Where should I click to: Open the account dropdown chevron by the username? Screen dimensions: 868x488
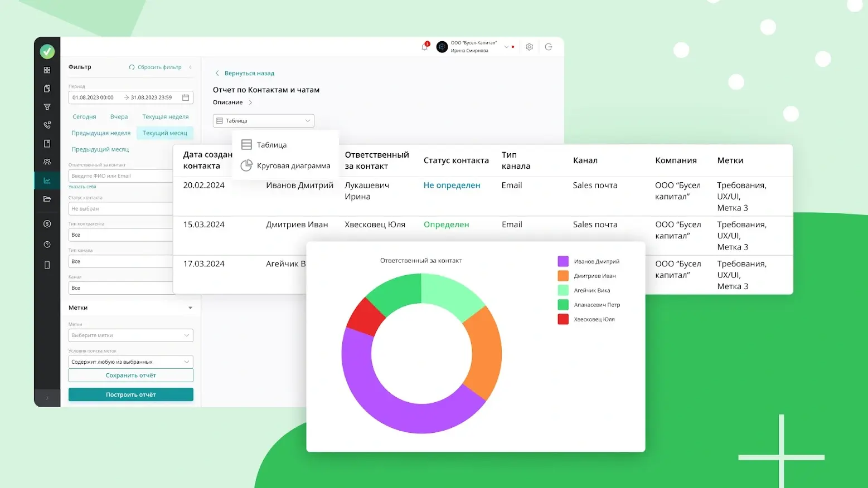coord(507,47)
